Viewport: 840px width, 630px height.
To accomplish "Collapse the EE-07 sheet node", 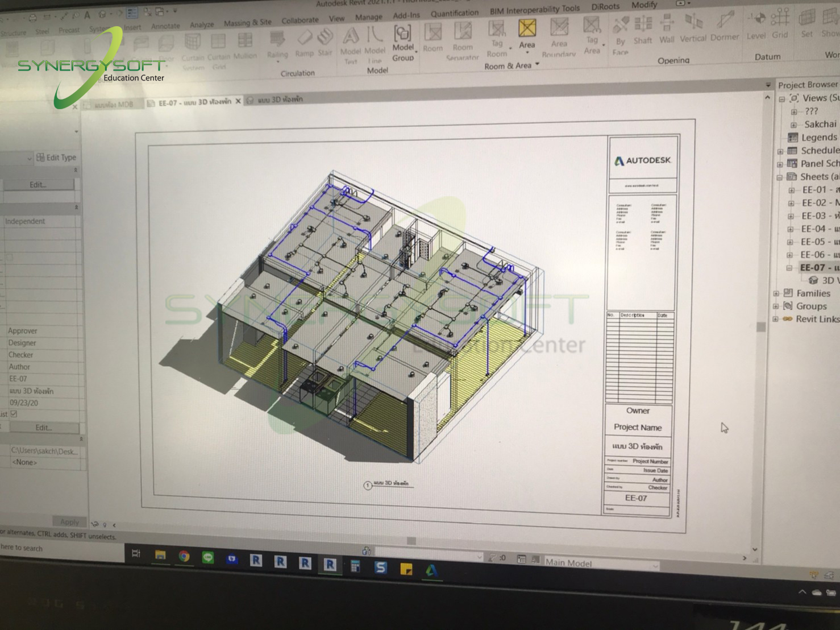I will pos(790,268).
